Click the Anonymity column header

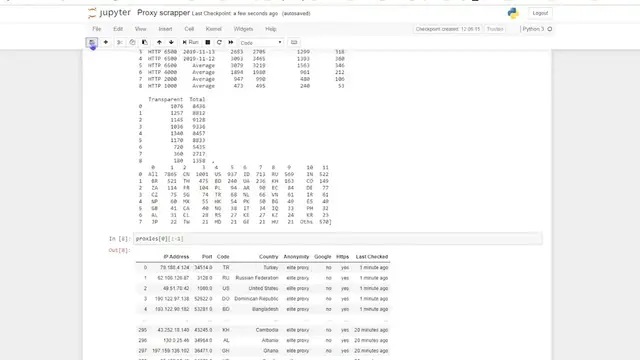pyautogui.click(x=296, y=257)
